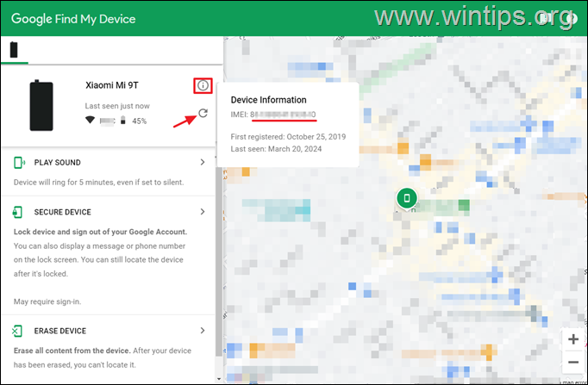Click 'Lock device and sign out' text
The height and width of the screenshot is (385, 588).
pos(100,232)
